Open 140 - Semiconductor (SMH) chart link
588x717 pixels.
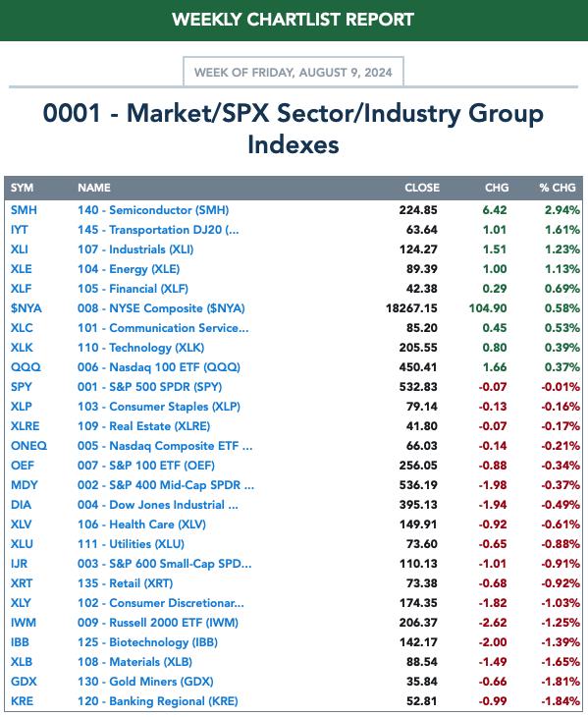click(x=153, y=210)
